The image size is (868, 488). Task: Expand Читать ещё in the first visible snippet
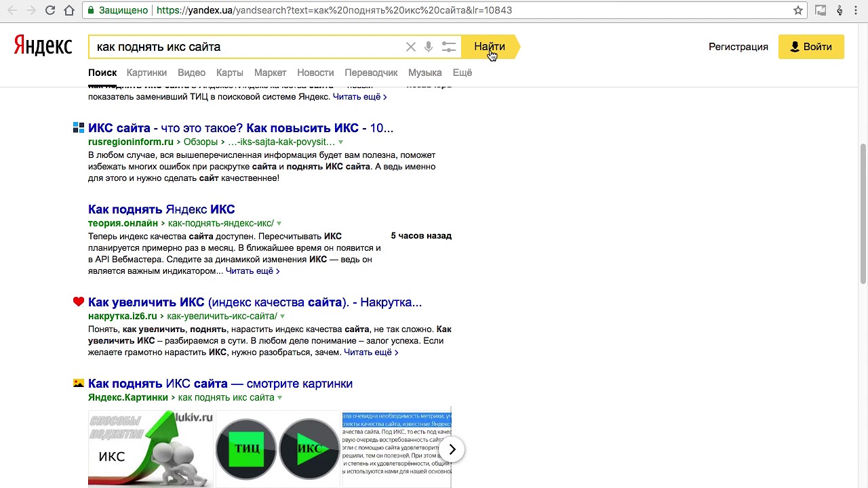[359, 97]
